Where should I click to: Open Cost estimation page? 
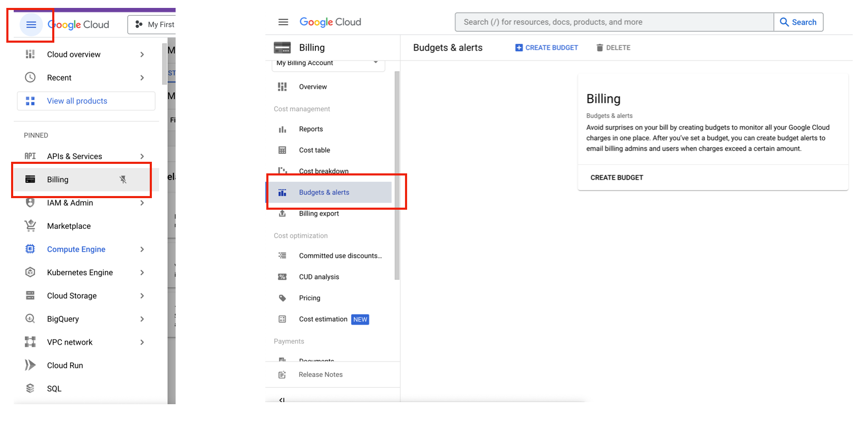click(x=323, y=319)
